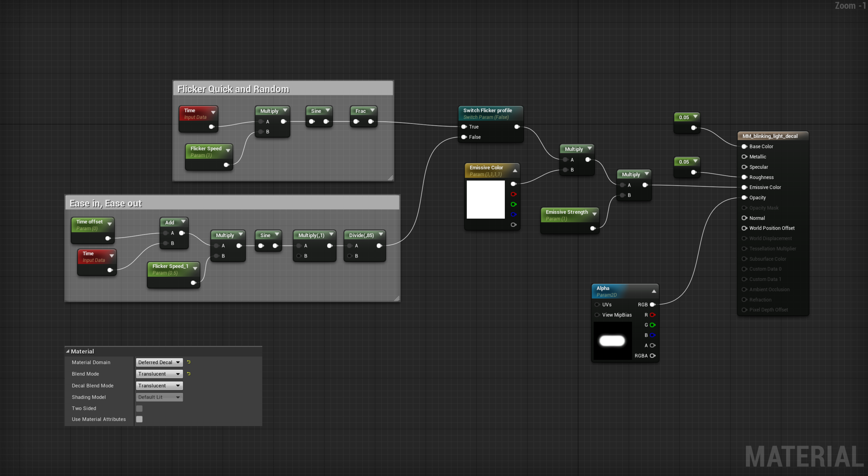Enable the Two Sided checkbox
Image resolution: width=868 pixels, height=476 pixels.
pos(139,408)
